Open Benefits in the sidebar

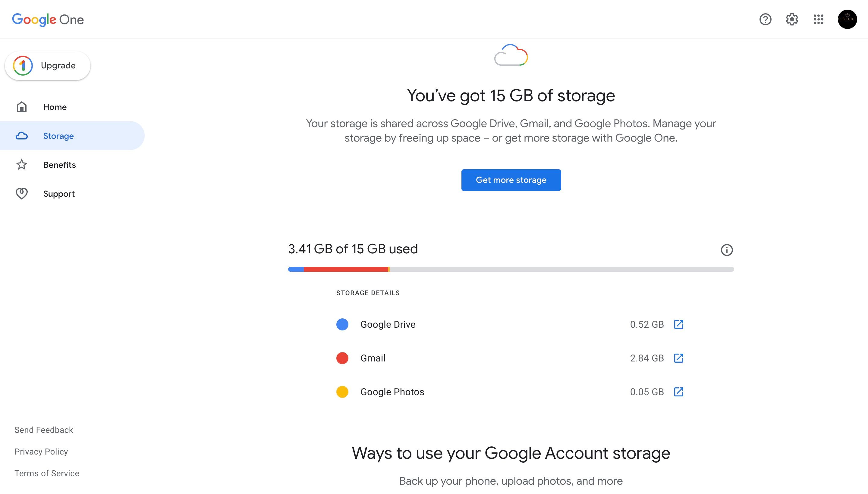(59, 165)
